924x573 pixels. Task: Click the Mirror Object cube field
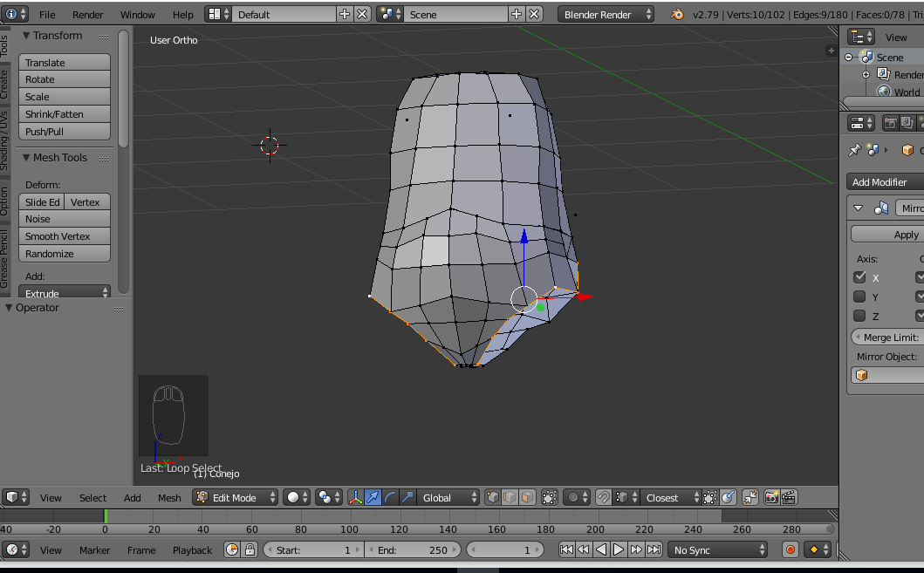(x=887, y=375)
